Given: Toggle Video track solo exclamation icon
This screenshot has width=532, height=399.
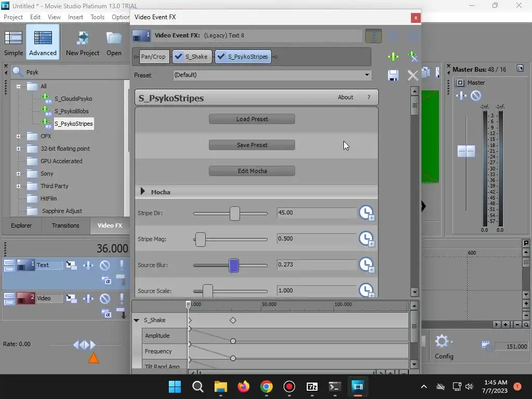Looking at the screenshot, I should [x=122, y=298].
